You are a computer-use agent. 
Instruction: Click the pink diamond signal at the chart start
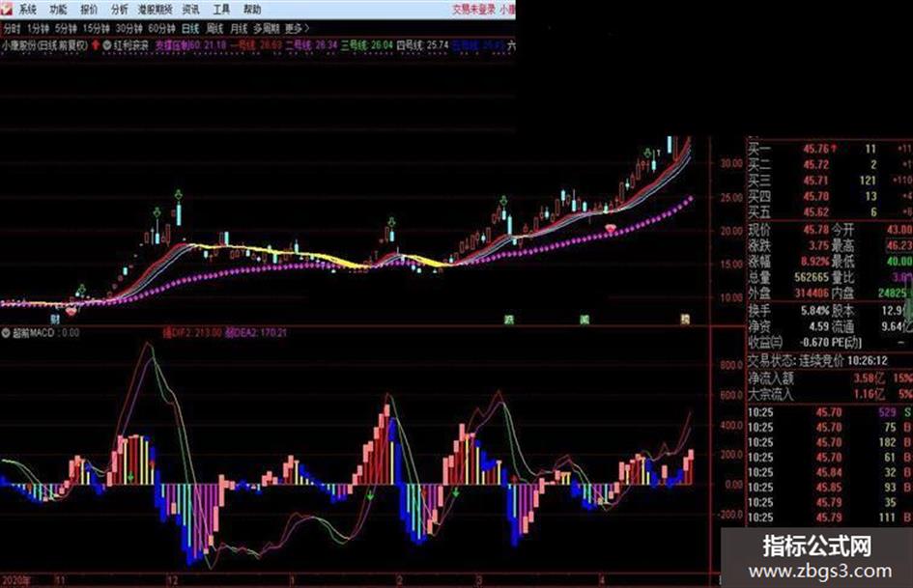click(71, 312)
